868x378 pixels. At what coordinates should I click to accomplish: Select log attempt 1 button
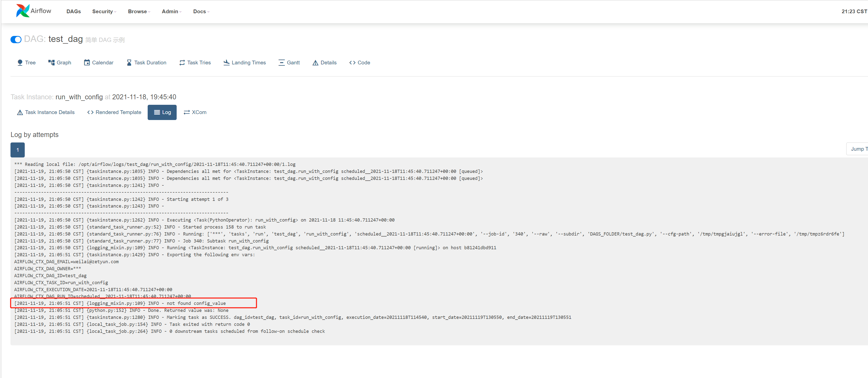(17, 150)
